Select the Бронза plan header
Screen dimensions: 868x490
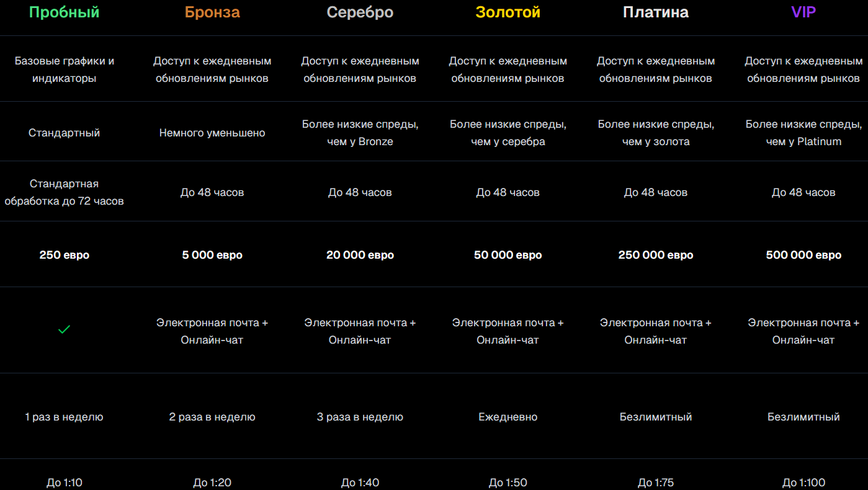tap(213, 11)
